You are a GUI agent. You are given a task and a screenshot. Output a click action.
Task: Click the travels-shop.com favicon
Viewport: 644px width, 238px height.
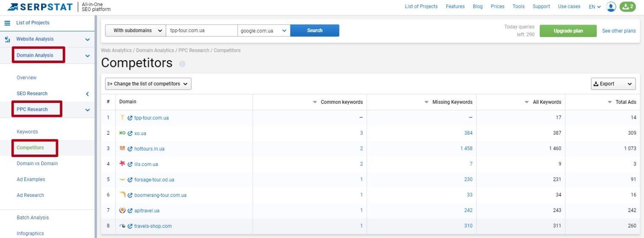122,226
